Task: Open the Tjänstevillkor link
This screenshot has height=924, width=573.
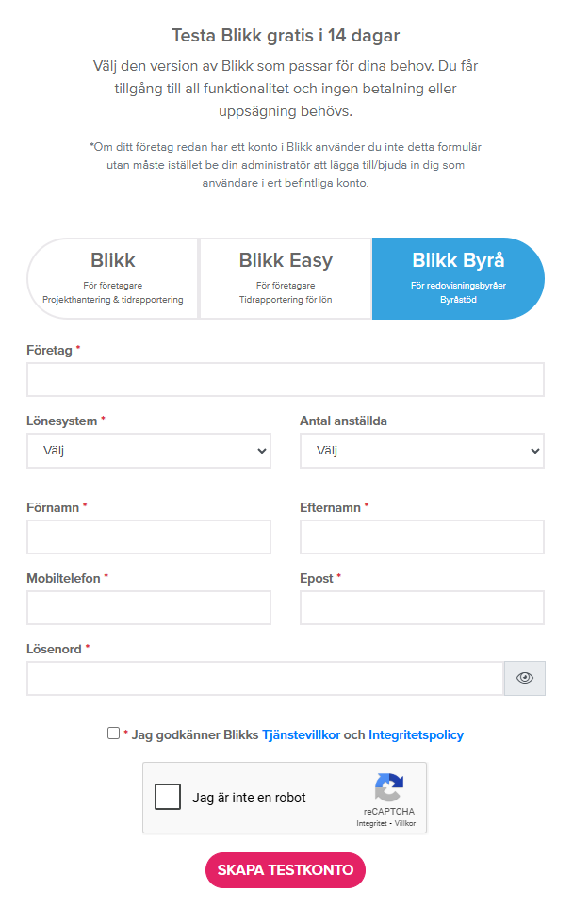Action: pos(301,734)
